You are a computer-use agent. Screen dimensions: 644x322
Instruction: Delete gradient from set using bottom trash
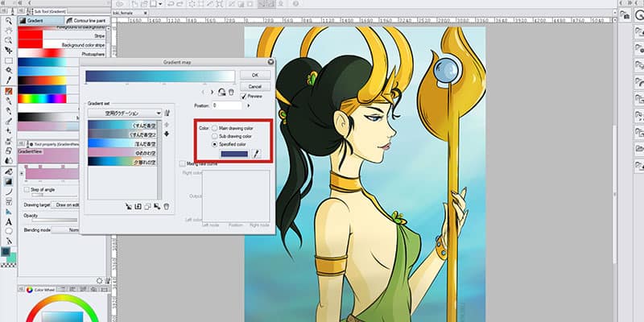(x=167, y=206)
